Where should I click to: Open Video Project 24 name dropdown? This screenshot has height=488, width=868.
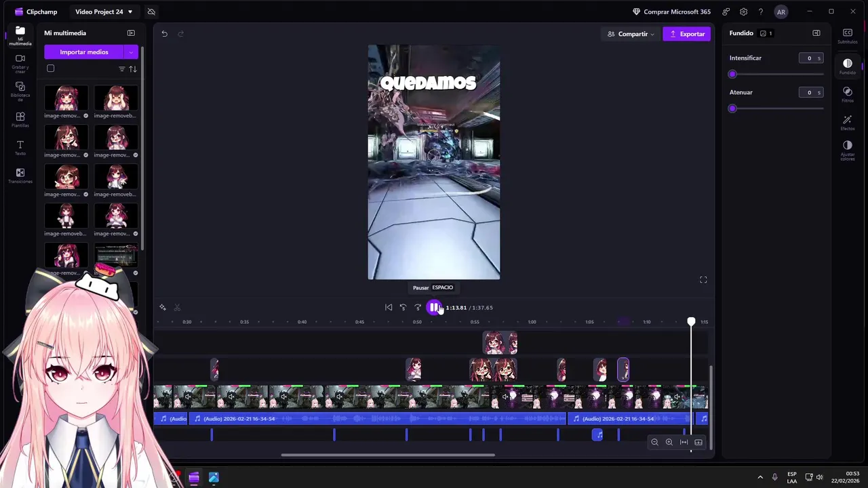click(x=104, y=12)
